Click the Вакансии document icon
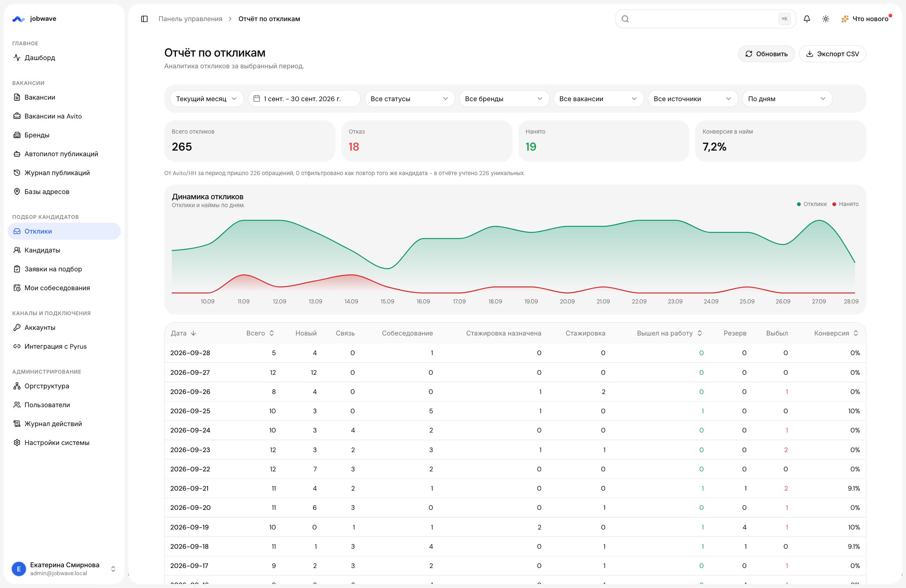Viewport: 906px width, 588px height. tap(17, 97)
